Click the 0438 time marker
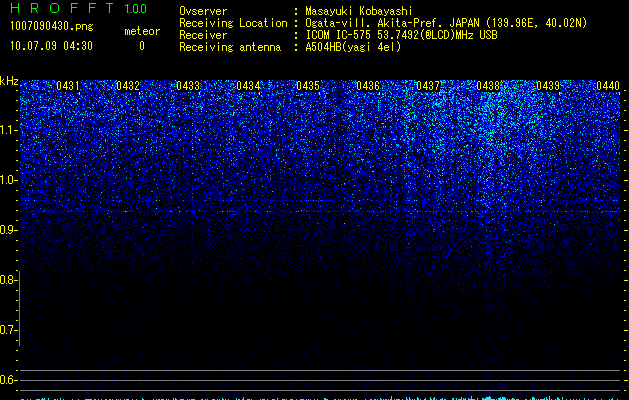The image size is (629, 400). (488, 86)
